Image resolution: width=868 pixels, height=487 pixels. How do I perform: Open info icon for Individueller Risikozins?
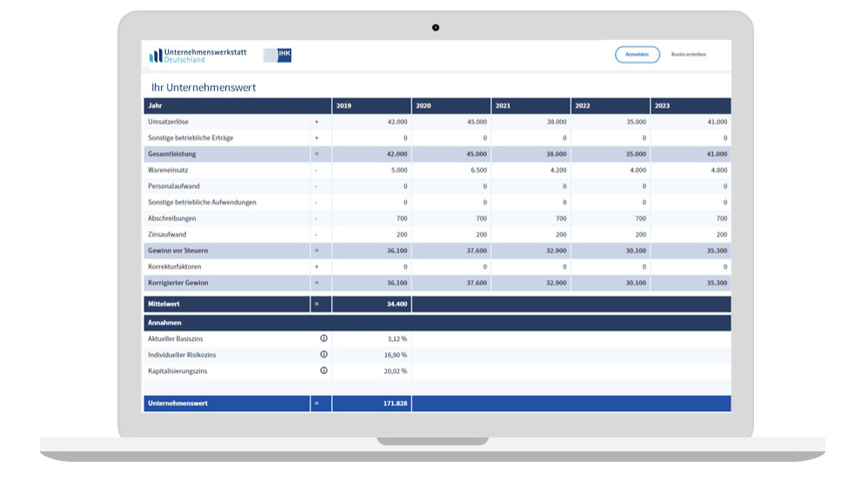324,355
